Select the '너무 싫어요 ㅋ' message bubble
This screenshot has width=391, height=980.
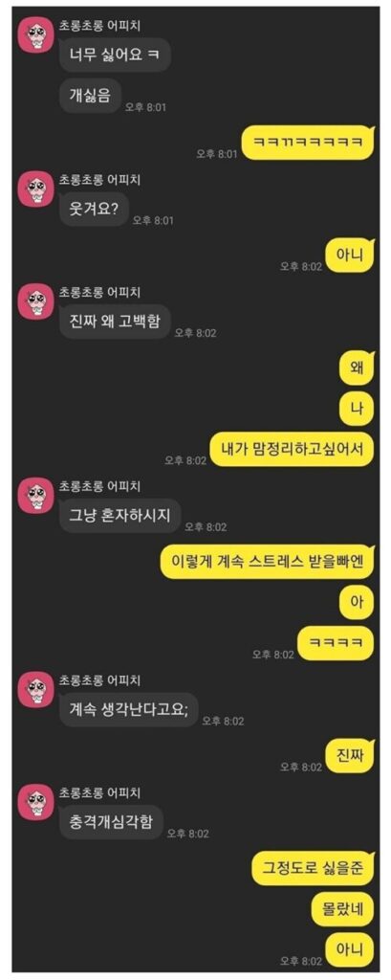tap(115, 55)
